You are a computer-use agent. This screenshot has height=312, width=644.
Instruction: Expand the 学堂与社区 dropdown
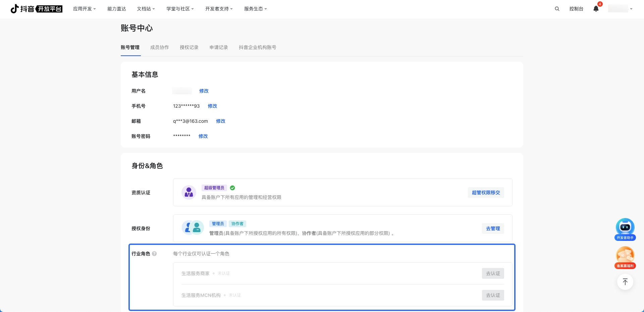[180, 9]
